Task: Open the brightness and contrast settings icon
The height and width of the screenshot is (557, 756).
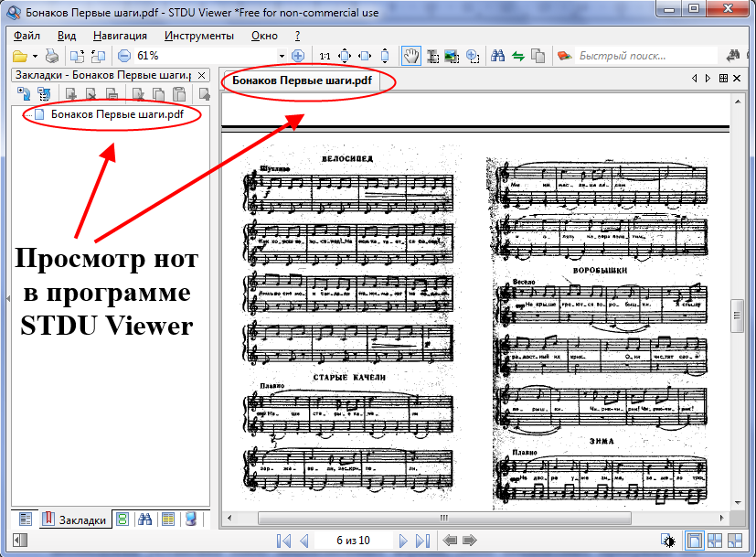Action: coord(669,541)
